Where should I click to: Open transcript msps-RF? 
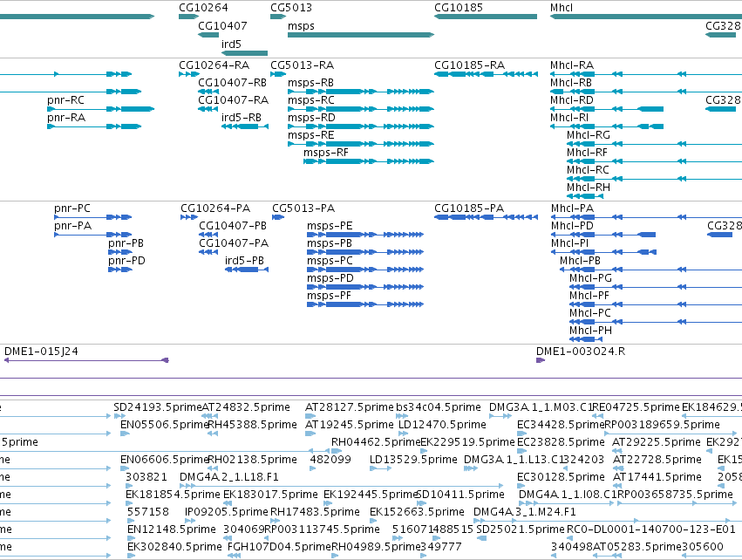pos(325,153)
